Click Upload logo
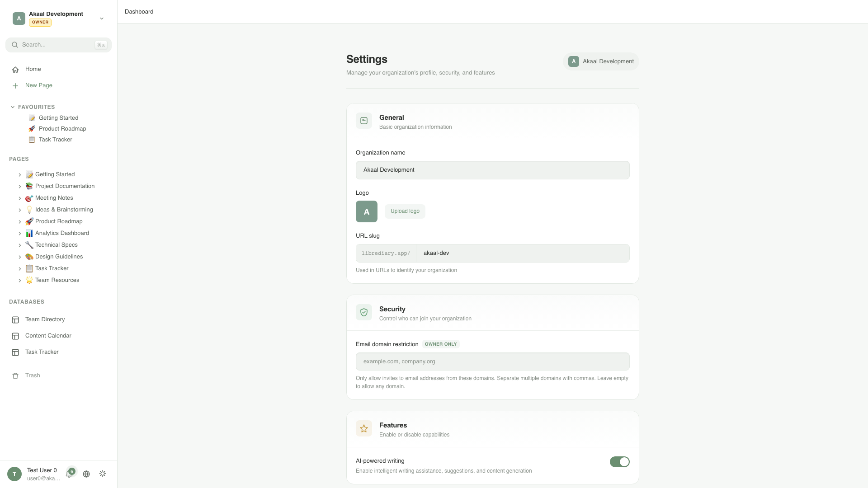 tap(405, 211)
